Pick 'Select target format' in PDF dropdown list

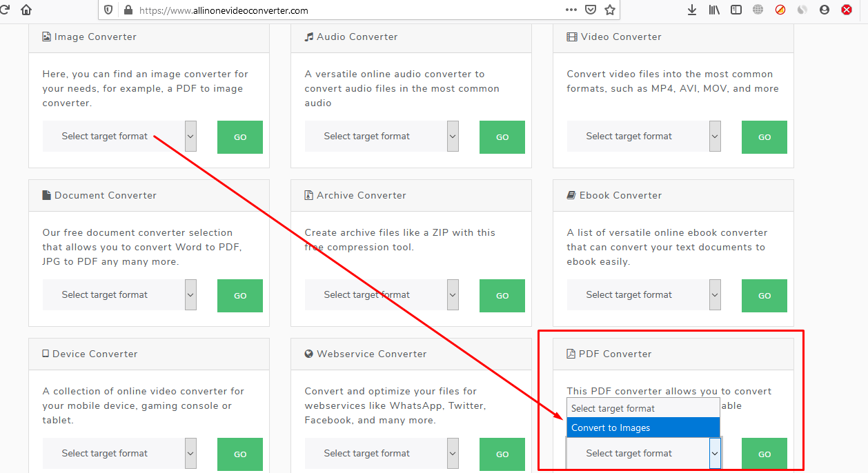tap(642, 409)
